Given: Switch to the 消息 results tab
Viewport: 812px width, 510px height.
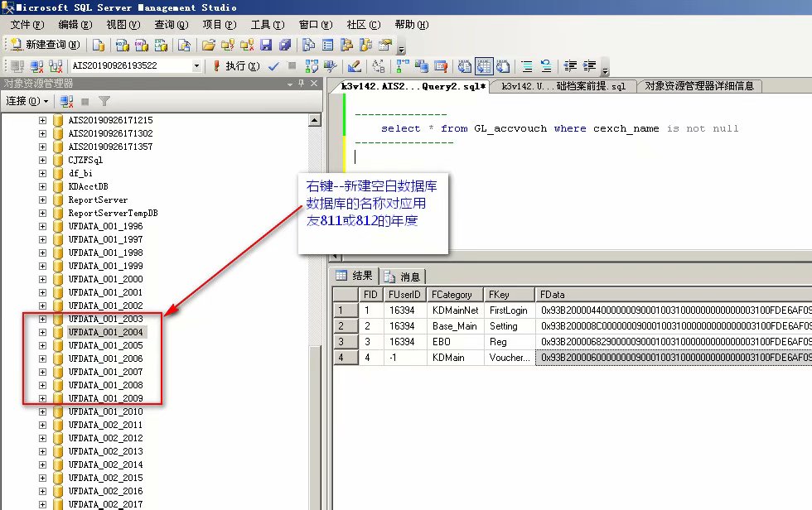Looking at the screenshot, I should [403, 277].
